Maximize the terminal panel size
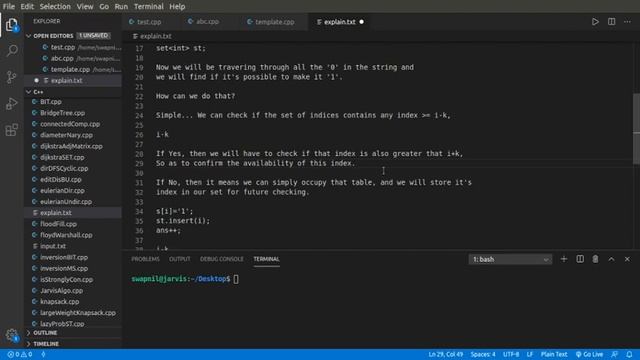Screen dimensions: 640x360 tap(611, 259)
